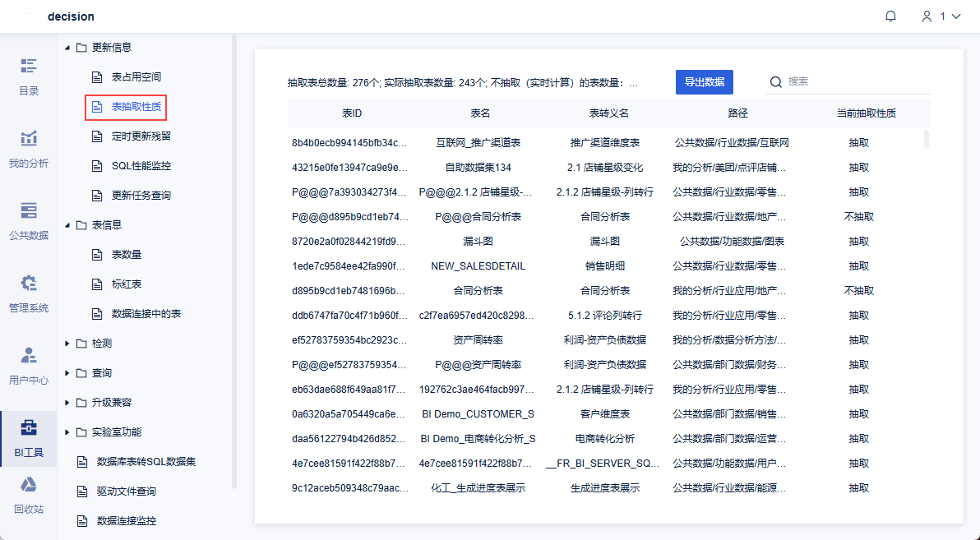This screenshot has height=540, width=980.
Task: Open 数据连接监控 item
Action: 127,520
